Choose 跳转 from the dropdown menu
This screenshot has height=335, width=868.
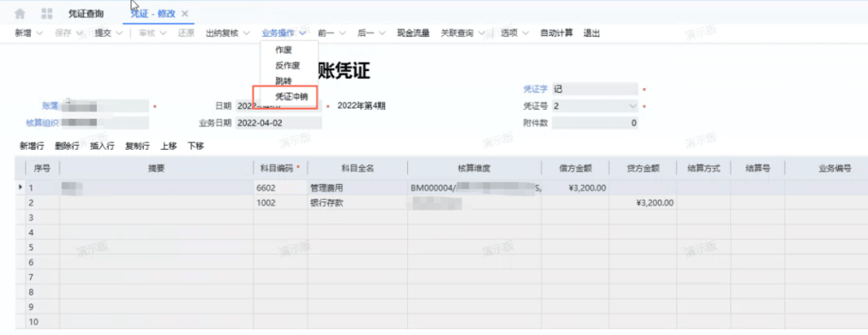(284, 81)
